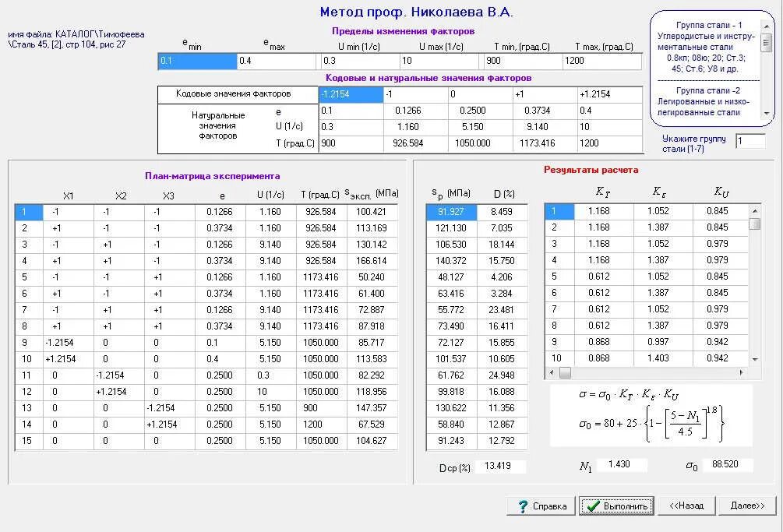Click horizontal scroll right arrow under K table
This screenshot has height=532, width=783.
coord(742,372)
